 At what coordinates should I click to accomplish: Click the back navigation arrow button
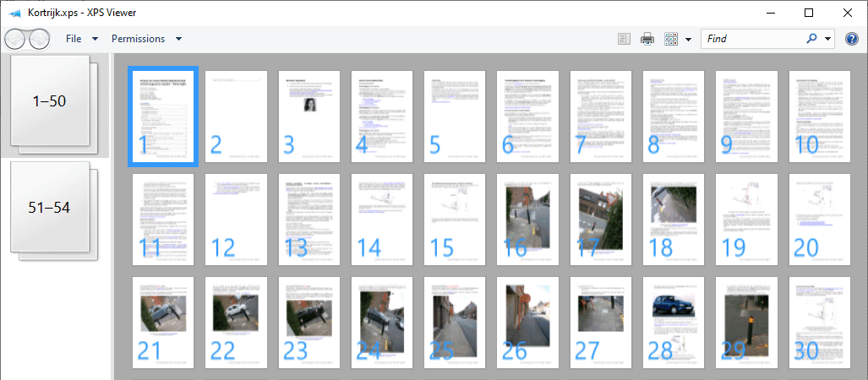(x=15, y=40)
